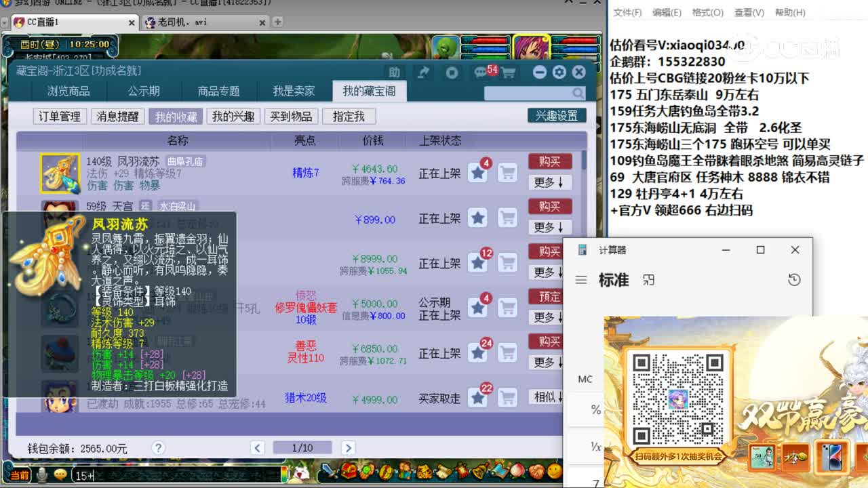This screenshot has width=868, height=488.
Task: Go to the next page arrow
Action: pos(348,447)
